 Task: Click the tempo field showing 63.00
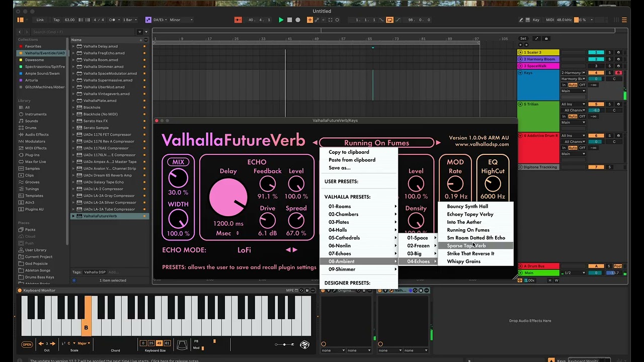pos(69,20)
